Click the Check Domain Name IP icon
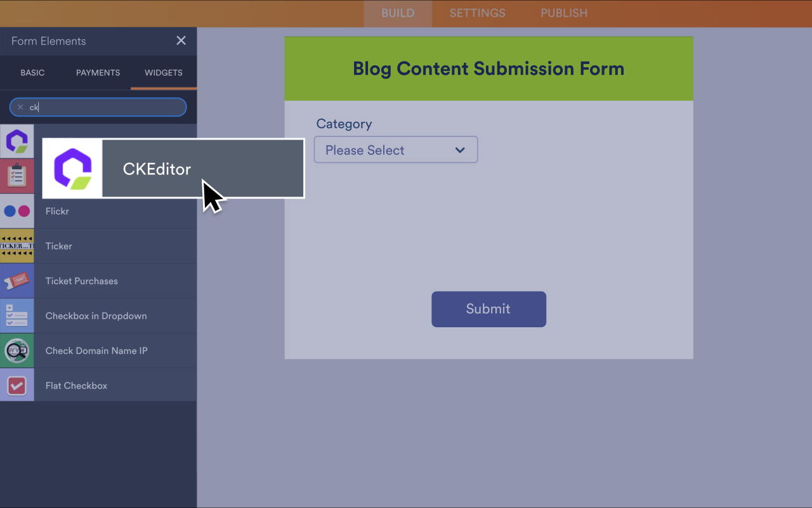The width and height of the screenshot is (812, 508). (x=17, y=350)
